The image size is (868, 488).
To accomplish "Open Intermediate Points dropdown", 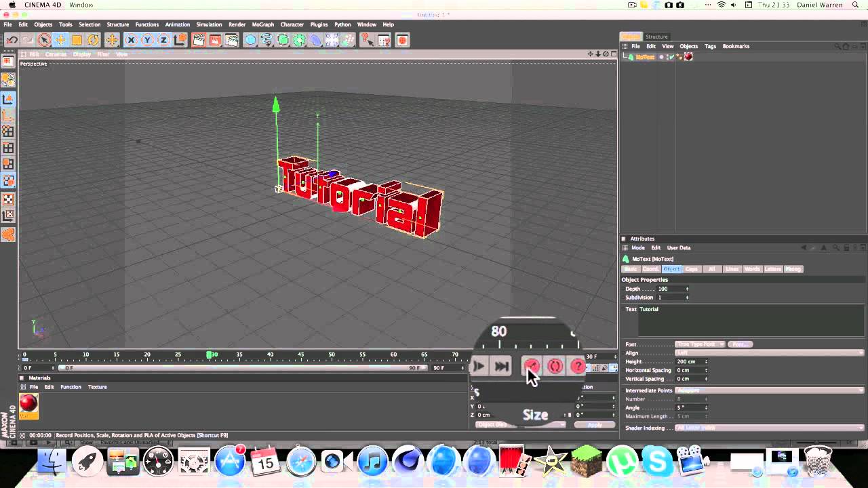I will [770, 390].
